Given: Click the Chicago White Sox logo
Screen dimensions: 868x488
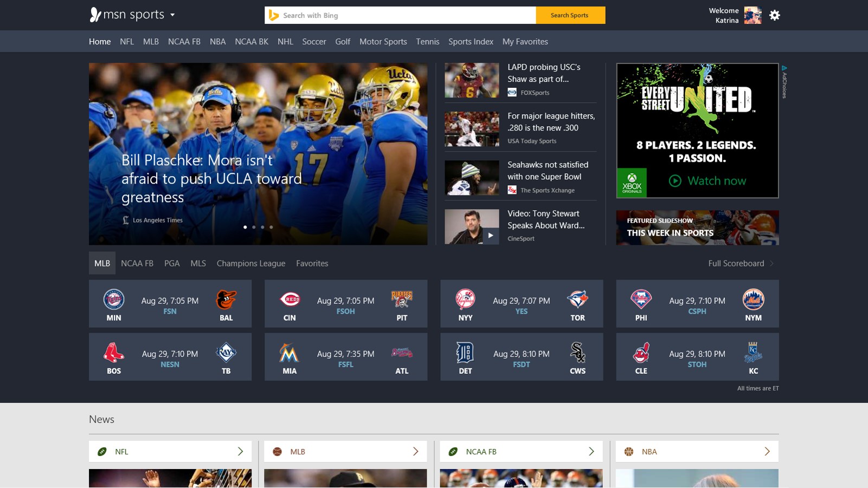Looking at the screenshot, I should [577, 353].
